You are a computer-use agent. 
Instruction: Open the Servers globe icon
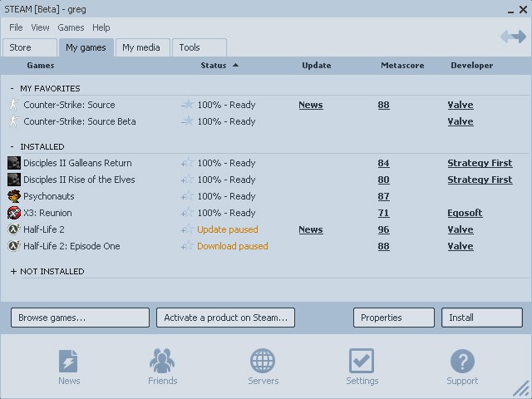263,361
